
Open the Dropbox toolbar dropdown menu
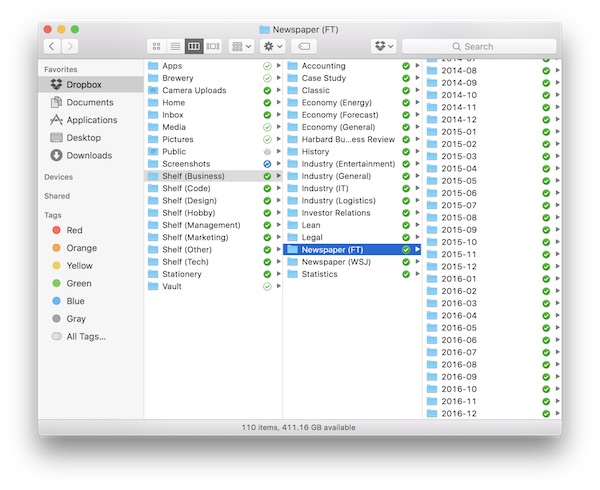point(383,46)
